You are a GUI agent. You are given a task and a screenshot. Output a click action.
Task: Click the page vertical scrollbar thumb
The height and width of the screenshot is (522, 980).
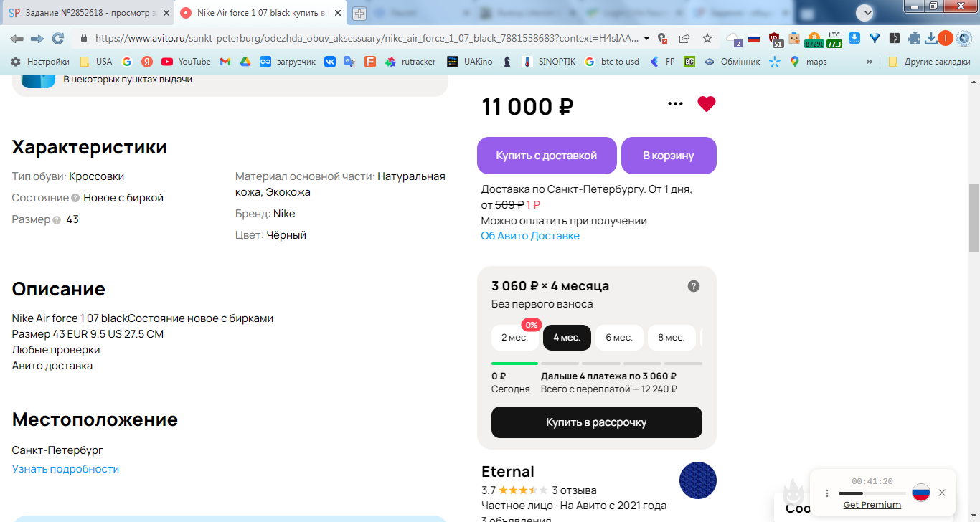click(x=974, y=218)
